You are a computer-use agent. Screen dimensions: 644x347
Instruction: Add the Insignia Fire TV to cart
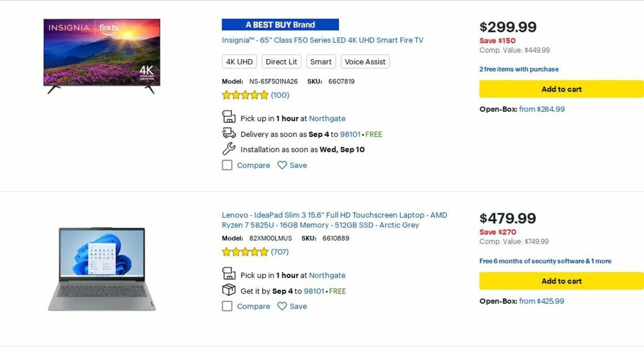tap(561, 89)
